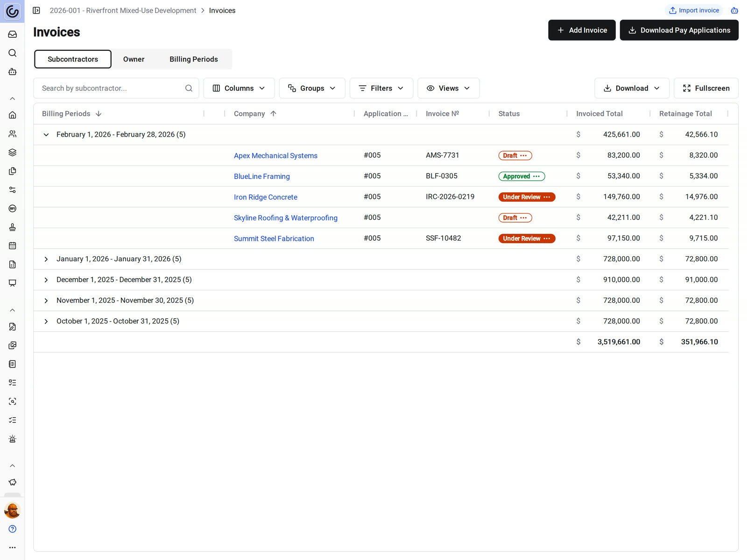The height and width of the screenshot is (560, 747).
Task: Open the Groups dropdown
Action: point(312,88)
